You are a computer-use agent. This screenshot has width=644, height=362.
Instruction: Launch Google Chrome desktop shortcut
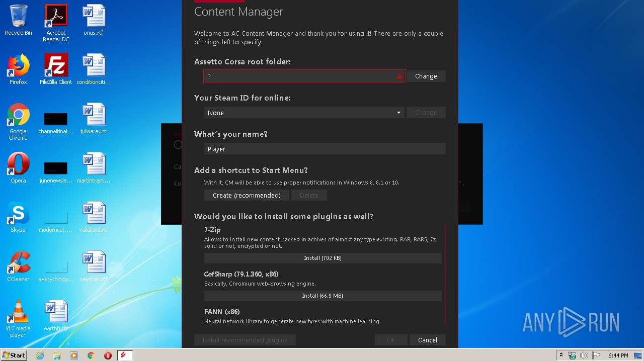[x=18, y=122]
